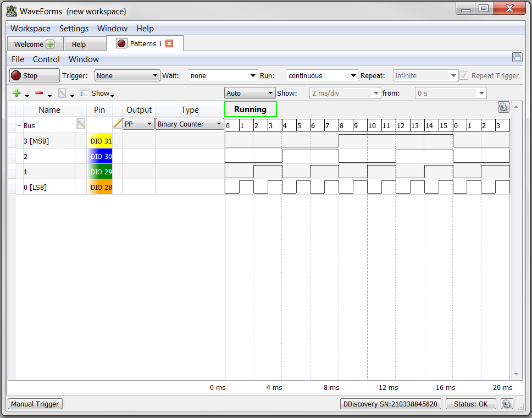Open the Trigger None dropdown
Screen dimensions: 532x418
click(128, 75)
